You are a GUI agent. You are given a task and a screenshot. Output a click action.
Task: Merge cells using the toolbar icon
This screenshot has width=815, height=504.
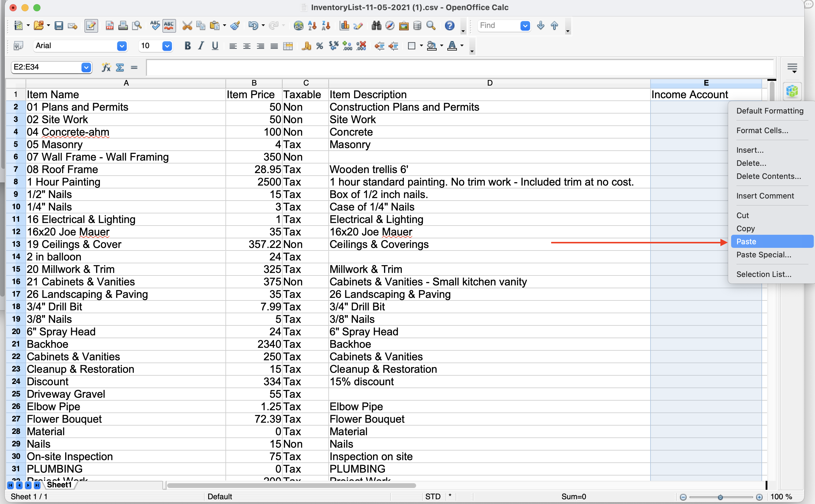[x=288, y=46]
